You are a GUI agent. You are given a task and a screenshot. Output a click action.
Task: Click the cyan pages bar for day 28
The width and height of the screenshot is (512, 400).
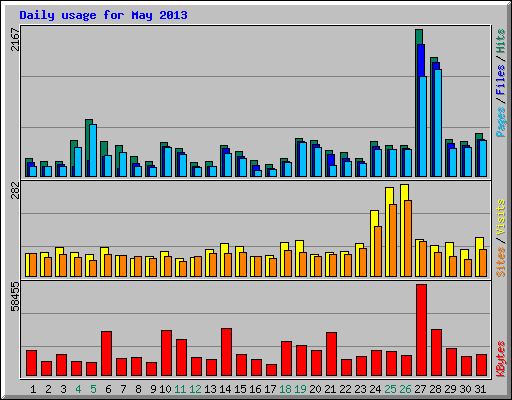coord(438,123)
